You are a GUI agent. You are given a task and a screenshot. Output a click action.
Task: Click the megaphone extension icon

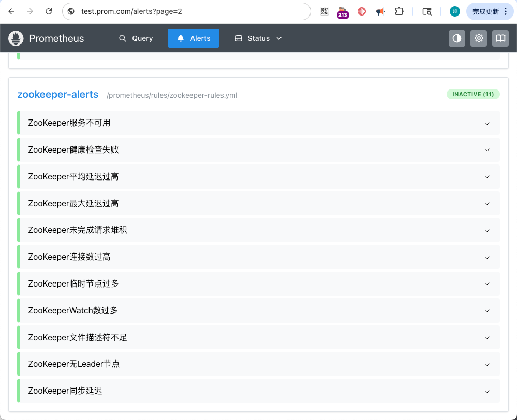coord(380,11)
